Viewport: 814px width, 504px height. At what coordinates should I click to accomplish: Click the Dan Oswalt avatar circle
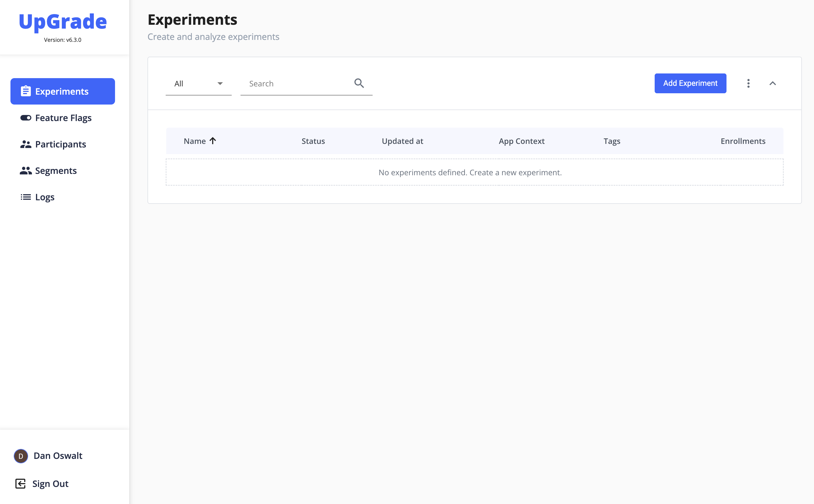(x=21, y=456)
